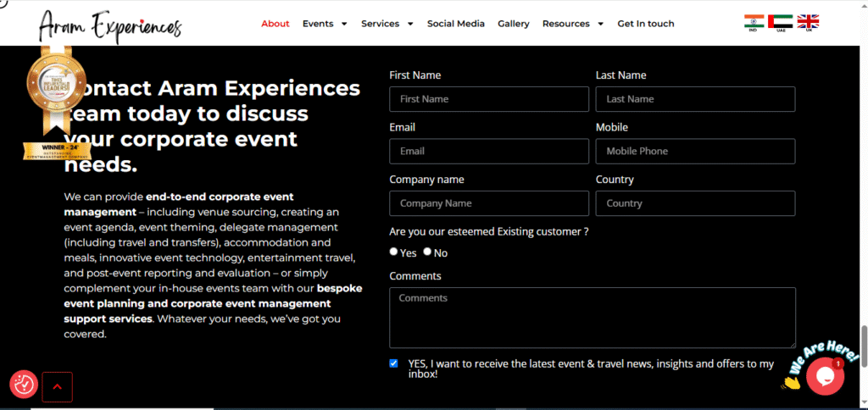Open the Gallery menu item
Screen dimensions: 868x410
[513, 24]
